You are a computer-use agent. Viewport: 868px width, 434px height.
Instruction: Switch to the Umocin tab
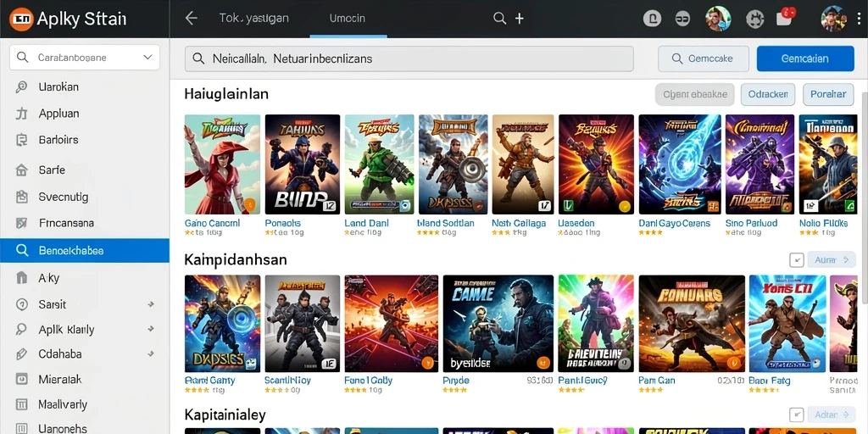[347, 19]
